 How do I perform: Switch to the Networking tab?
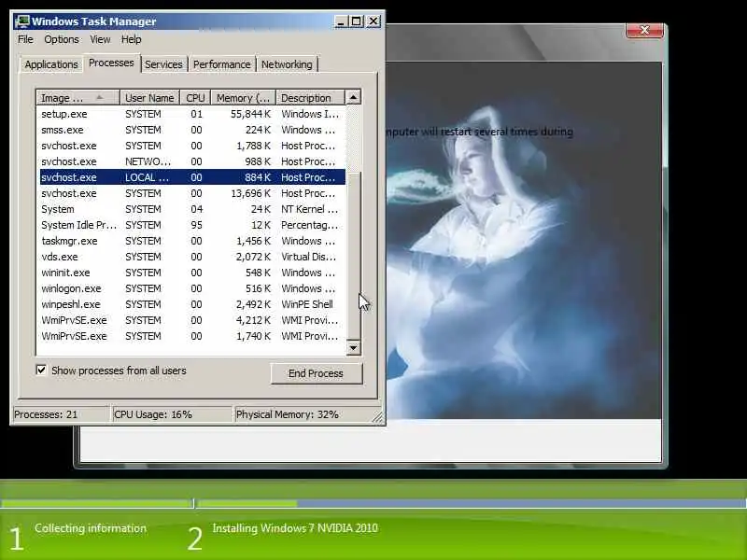[x=287, y=64]
